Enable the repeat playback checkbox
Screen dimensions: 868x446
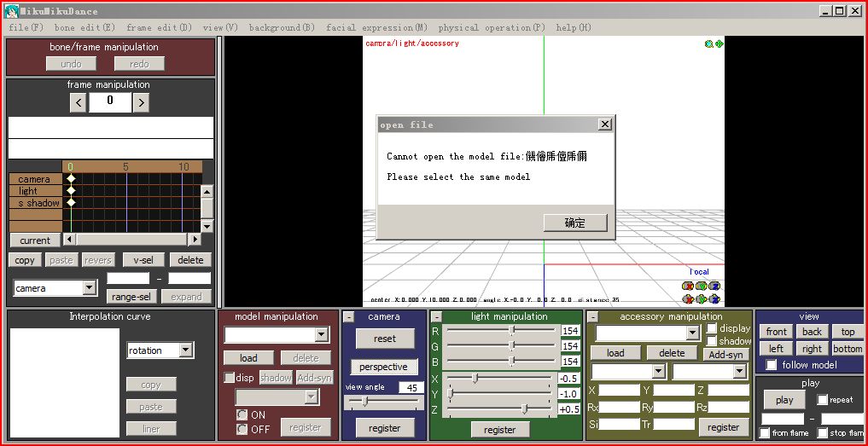click(x=823, y=399)
